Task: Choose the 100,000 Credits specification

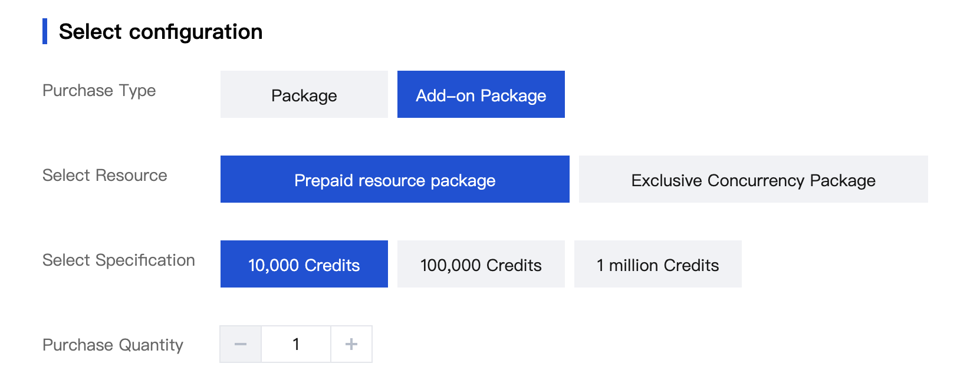Action: click(x=481, y=265)
